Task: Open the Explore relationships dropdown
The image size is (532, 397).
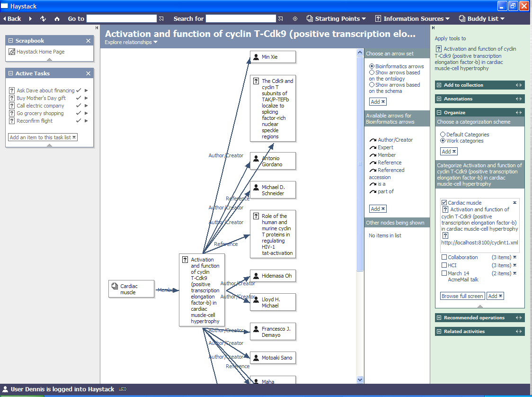Action: pos(131,42)
